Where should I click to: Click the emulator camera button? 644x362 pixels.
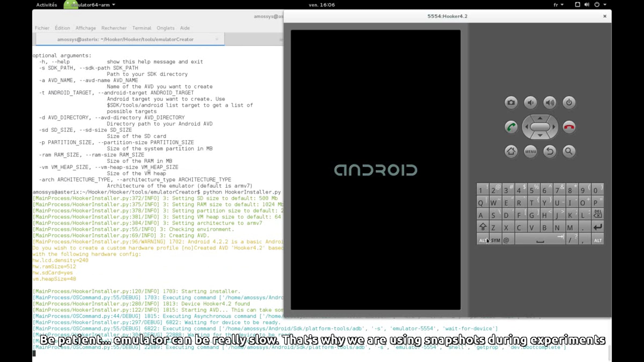pos(511,103)
